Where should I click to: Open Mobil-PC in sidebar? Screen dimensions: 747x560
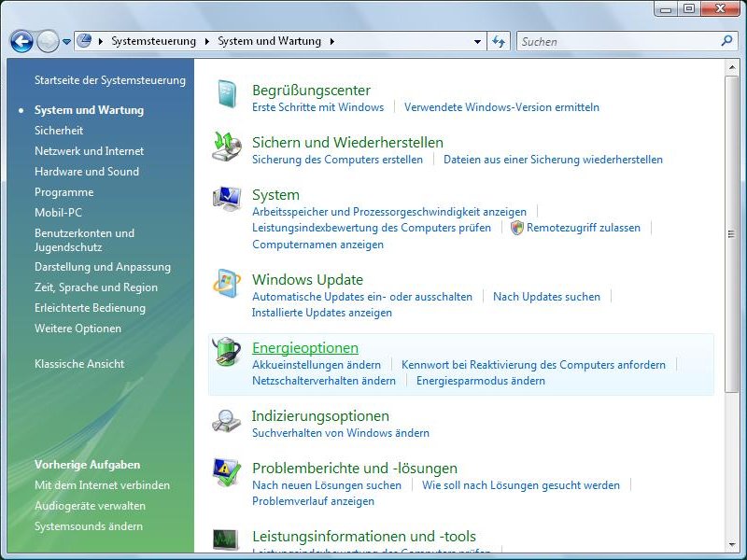[58, 213]
